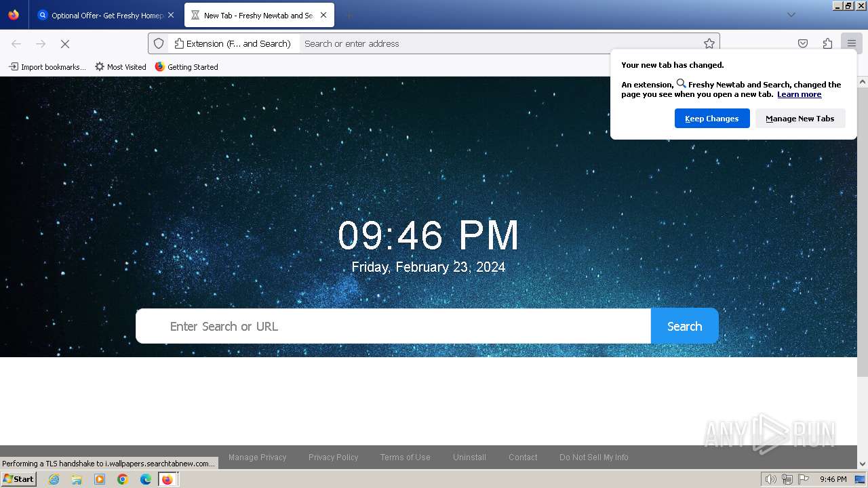
Task: Open Do Not Sell My Info link
Action: (x=594, y=457)
